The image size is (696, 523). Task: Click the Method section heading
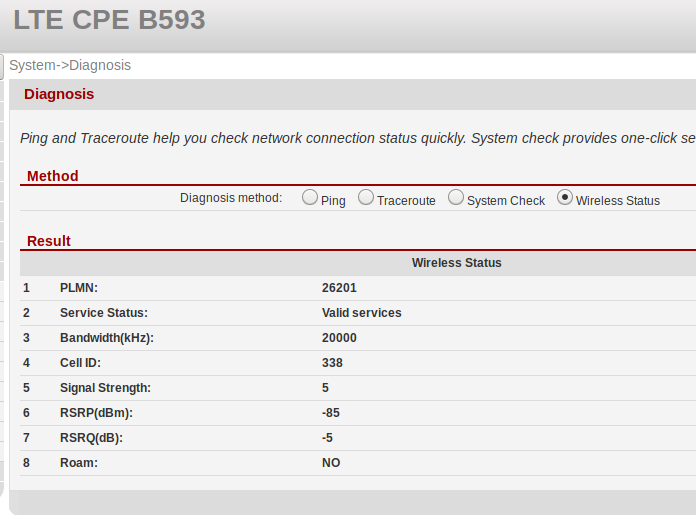52,176
